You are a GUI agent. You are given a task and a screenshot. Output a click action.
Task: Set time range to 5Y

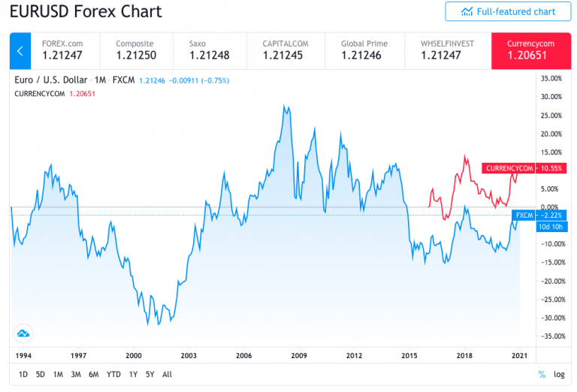coord(150,374)
